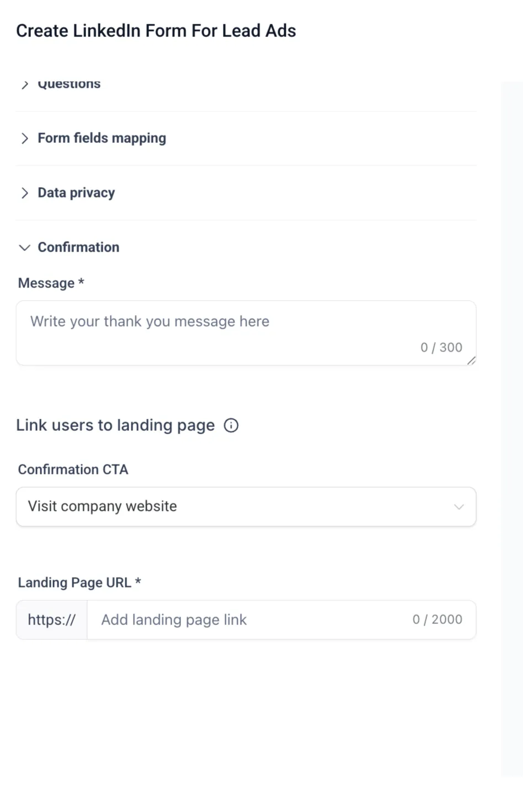Click the Confirmation section title

tap(78, 247)
